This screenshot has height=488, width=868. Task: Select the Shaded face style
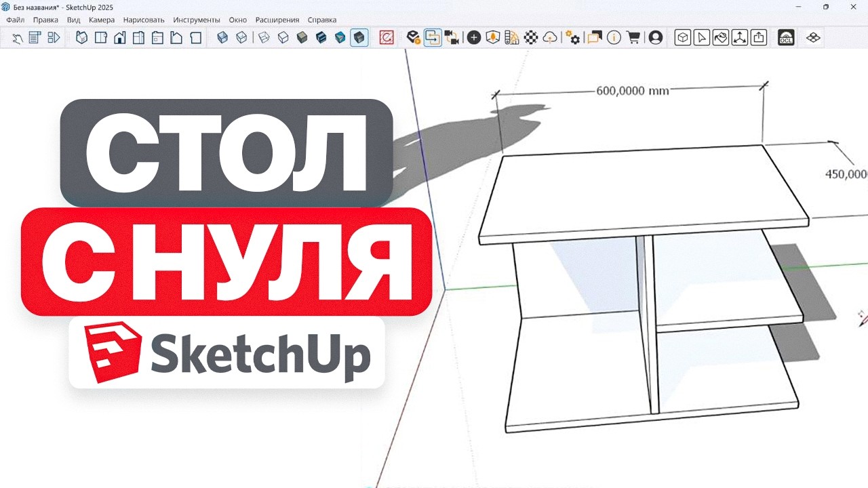tap(302, 38)
